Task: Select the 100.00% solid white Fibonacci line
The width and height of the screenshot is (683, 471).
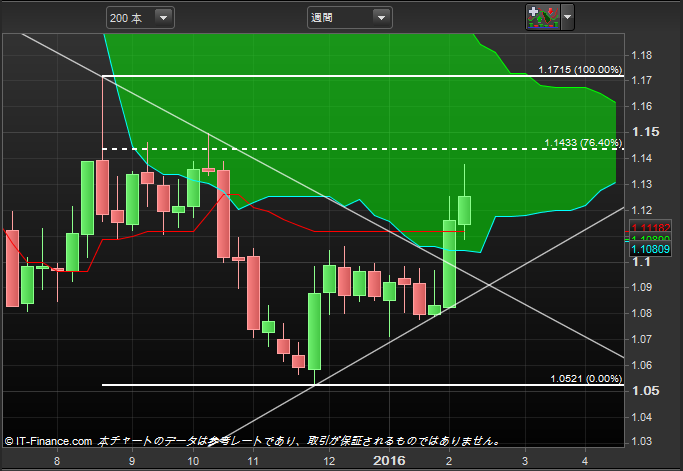Action: click(362, 76)
